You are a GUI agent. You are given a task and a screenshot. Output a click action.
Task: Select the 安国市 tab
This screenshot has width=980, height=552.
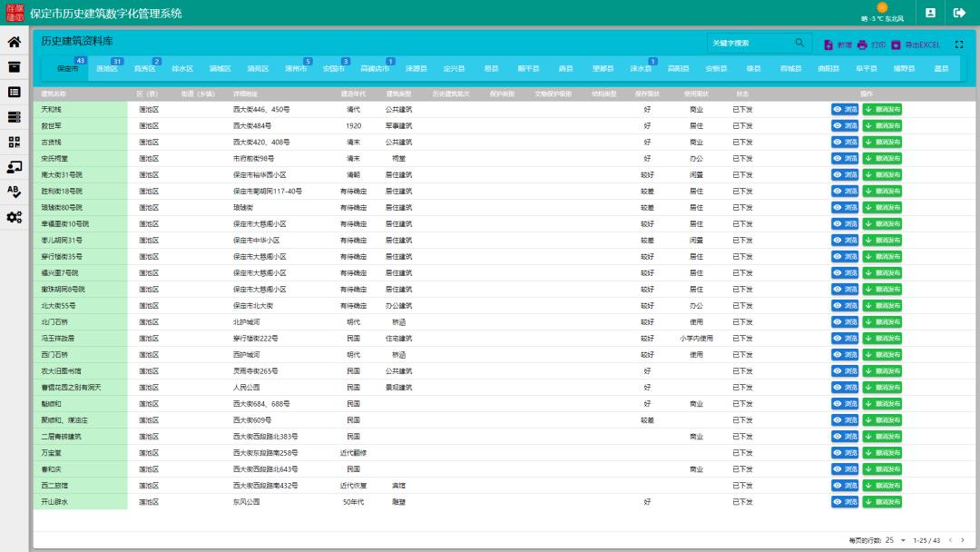tap(333, 68)
